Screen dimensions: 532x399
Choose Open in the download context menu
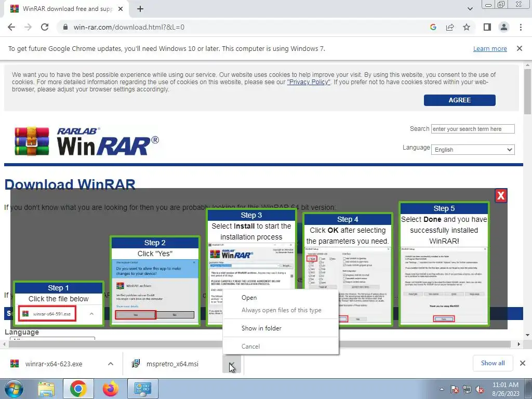click(249, 298)
